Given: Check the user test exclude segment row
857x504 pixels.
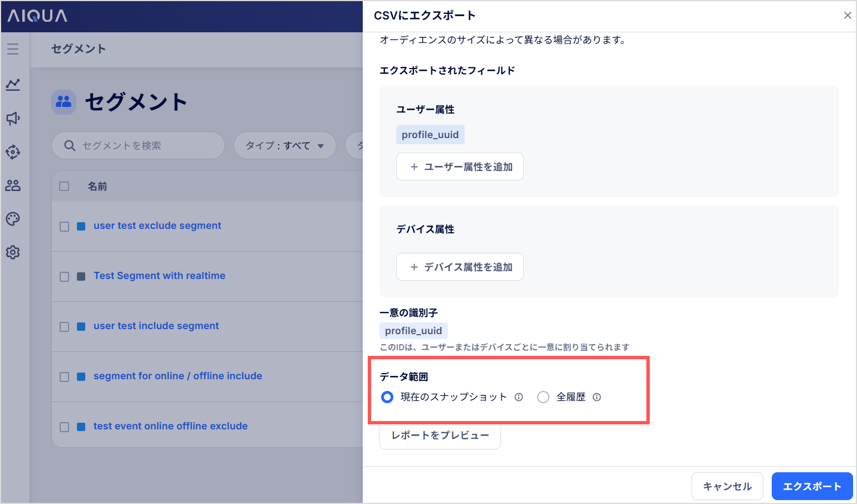Looking at the screenshot, I should pos(65,227).
